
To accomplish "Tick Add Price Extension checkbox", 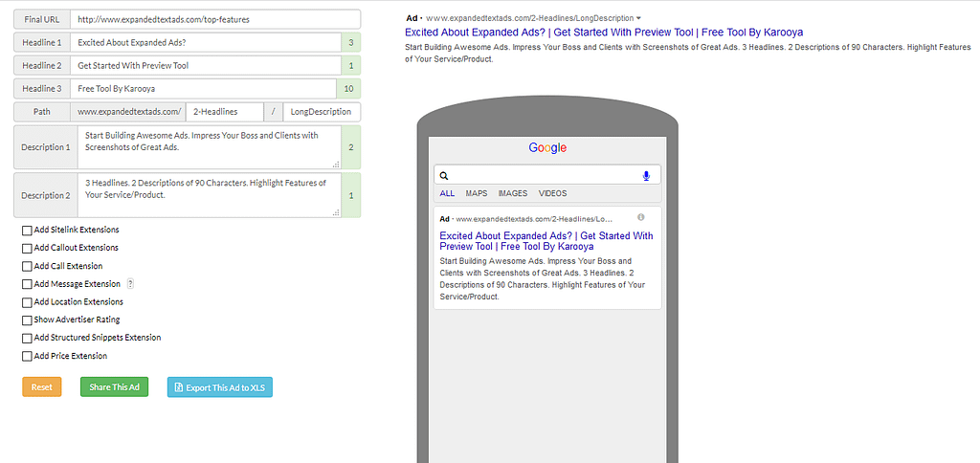I will click(x=27, y=356).
